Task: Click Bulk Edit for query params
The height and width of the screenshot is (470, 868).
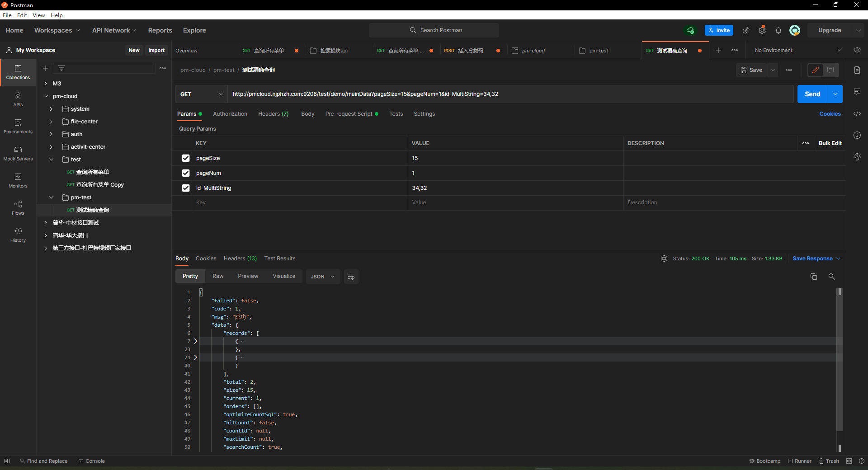Action: click(x=830, y=143)
